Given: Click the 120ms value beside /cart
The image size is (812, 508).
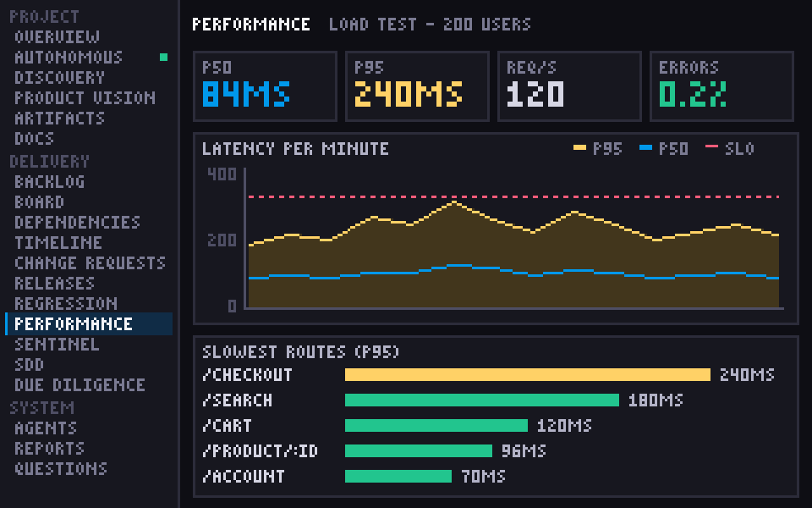Looking at the screenshot, I should (564, 426).
